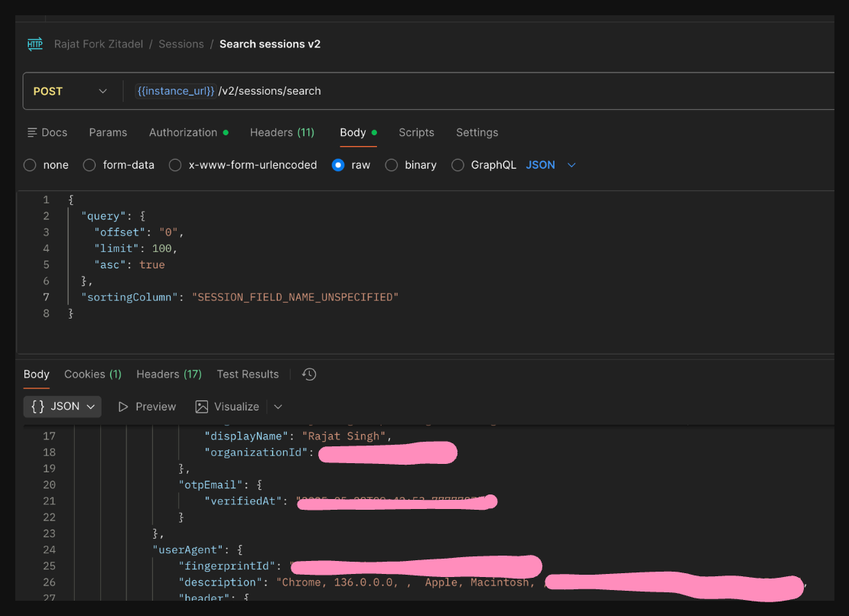Click the "userAgent" line in response
Screen dimensions: 849x616
click(197, 550)
